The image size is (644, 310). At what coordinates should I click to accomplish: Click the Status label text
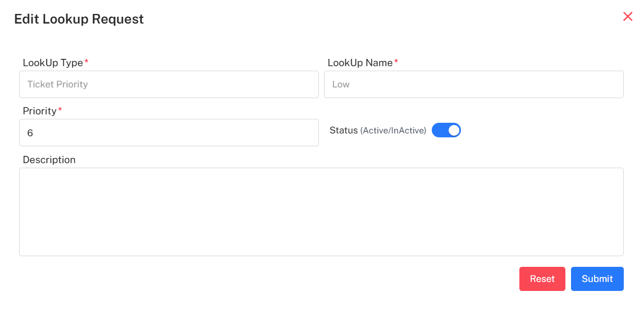click(343, 130)
